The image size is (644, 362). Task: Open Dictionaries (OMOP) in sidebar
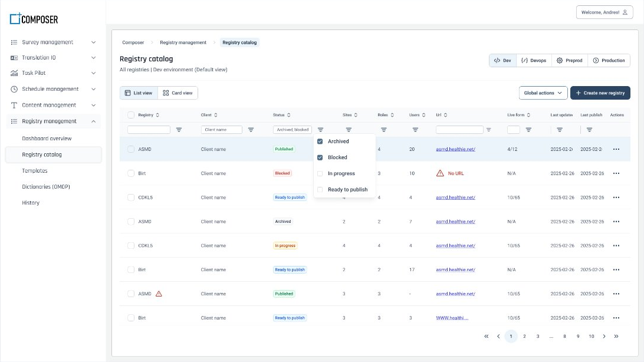tap(46, 187)
